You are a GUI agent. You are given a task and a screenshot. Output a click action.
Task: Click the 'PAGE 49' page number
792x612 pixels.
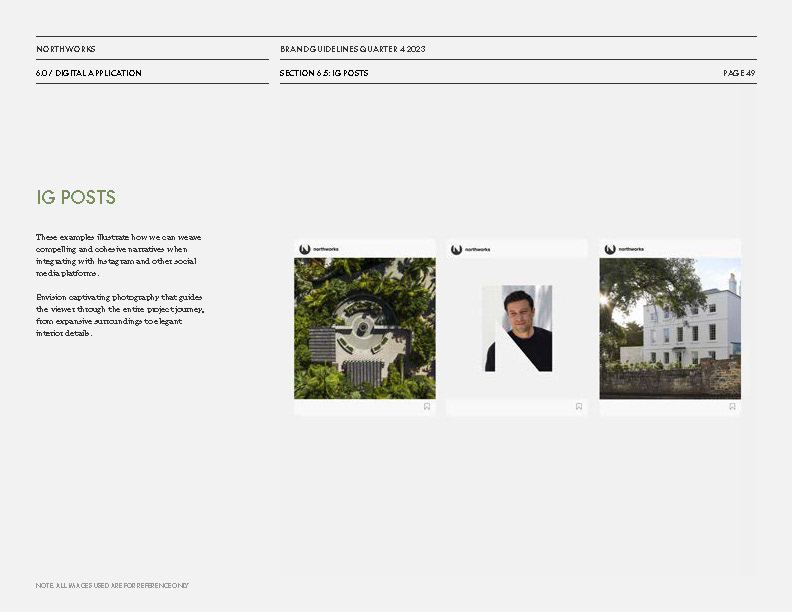tap(739, 73)
